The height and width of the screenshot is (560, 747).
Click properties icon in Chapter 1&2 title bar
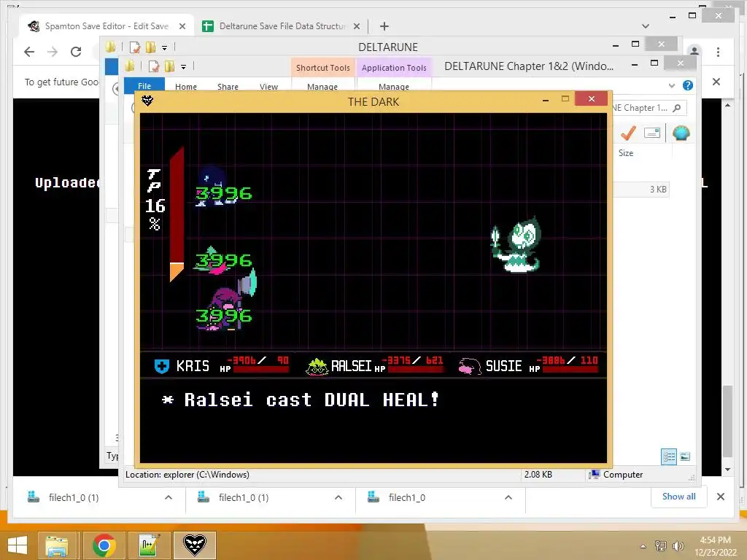(153, 66)
